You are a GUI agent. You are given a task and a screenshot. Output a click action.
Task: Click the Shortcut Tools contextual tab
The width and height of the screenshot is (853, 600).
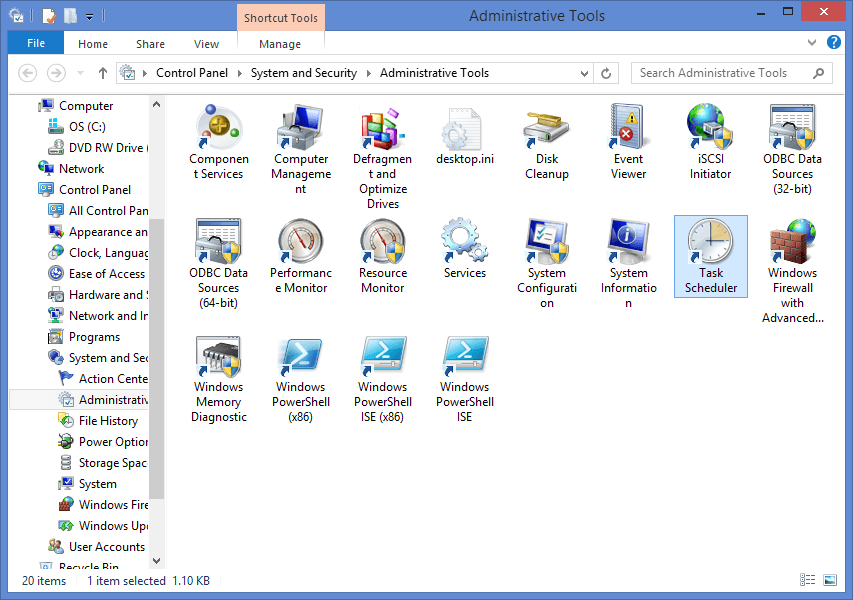281,18
